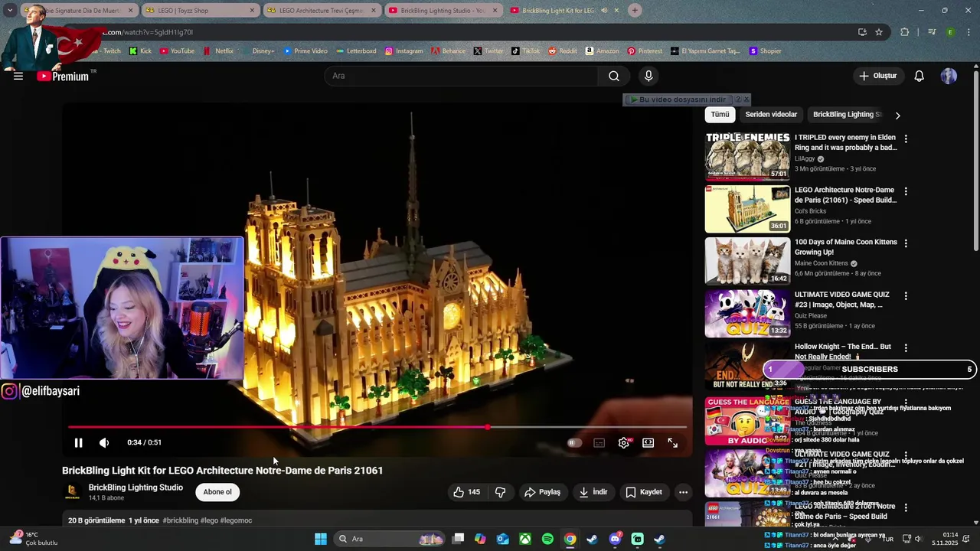The height and width of the screenshot is (551, 980).
Task: Open the Chrome three-dot menu
Action: pyautogui.click(x=969, y=32)
